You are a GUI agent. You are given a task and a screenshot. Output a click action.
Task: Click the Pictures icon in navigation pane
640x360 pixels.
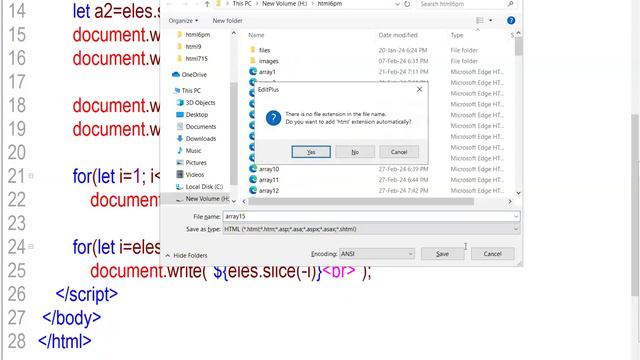(x=180, y=162)
